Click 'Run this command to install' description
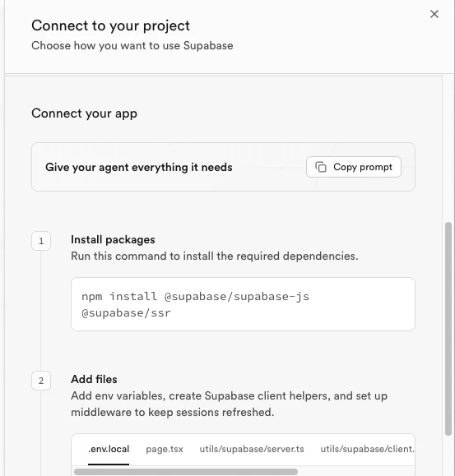 (215, 256)
